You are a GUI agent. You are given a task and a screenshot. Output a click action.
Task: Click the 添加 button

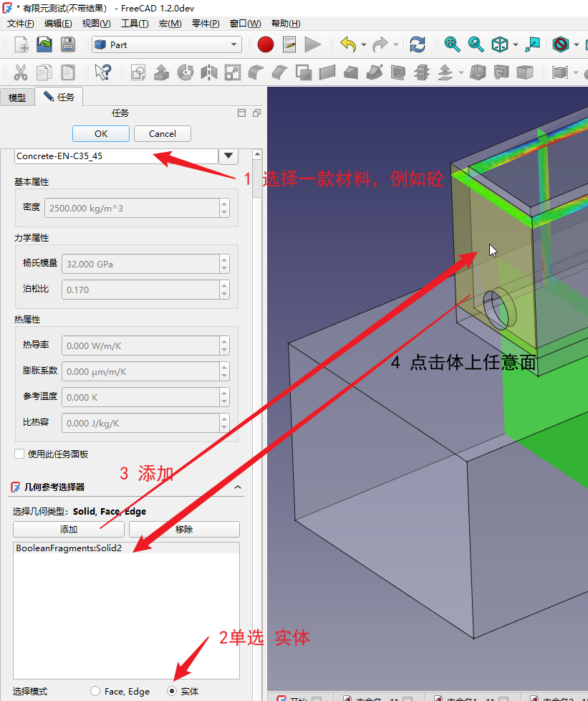click(69, 529)
